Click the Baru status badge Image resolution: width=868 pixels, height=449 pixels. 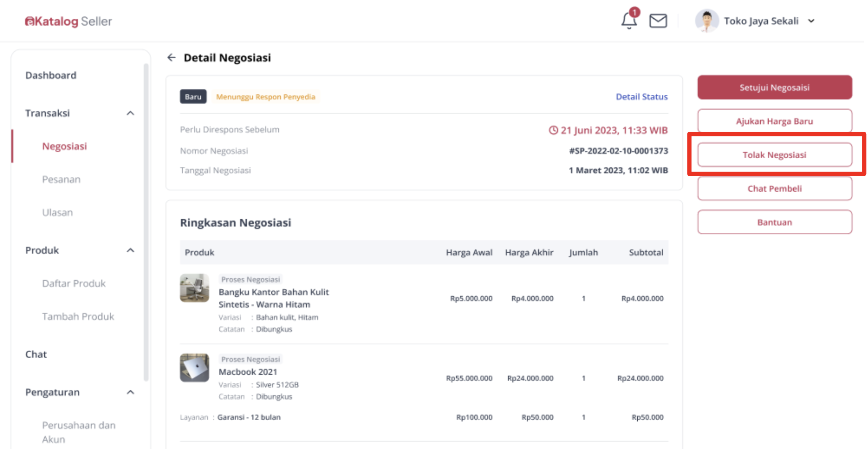(x=193, y=97)
